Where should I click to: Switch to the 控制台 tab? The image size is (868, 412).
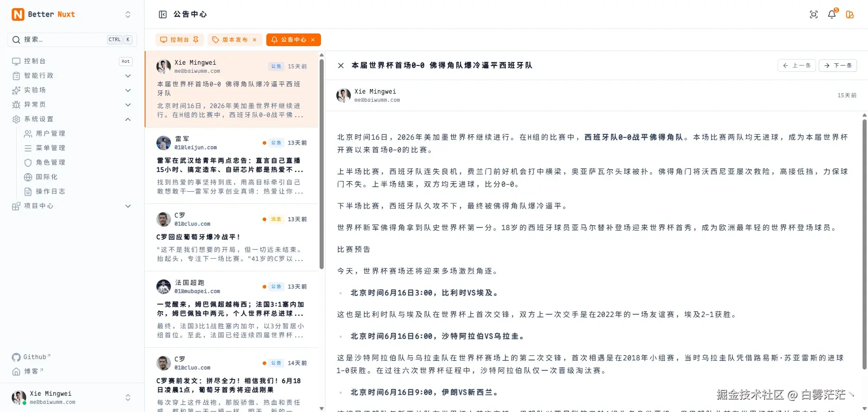click(179, 40)
